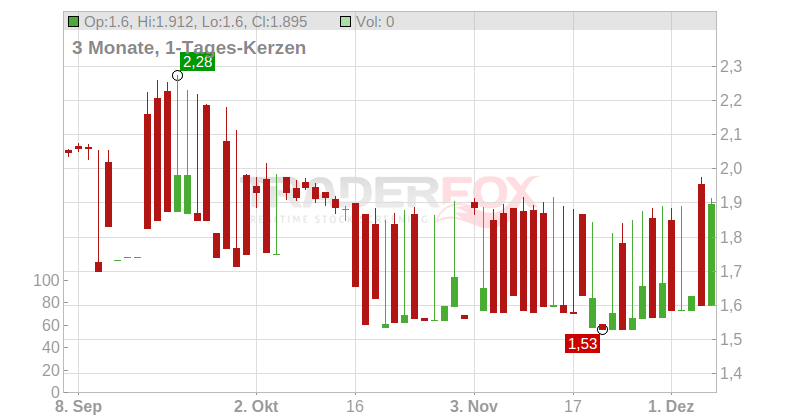Click the 1,6 price axis label

[x=731, y=305]
